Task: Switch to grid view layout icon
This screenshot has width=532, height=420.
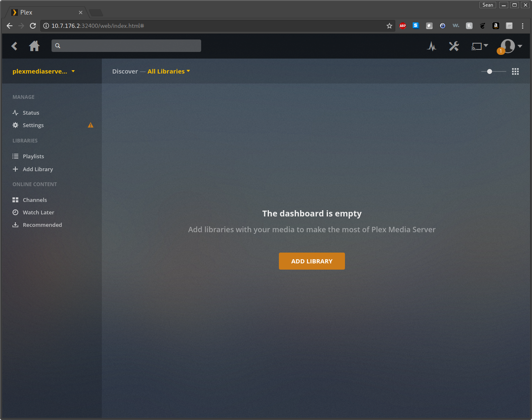Action: point(515,71)
